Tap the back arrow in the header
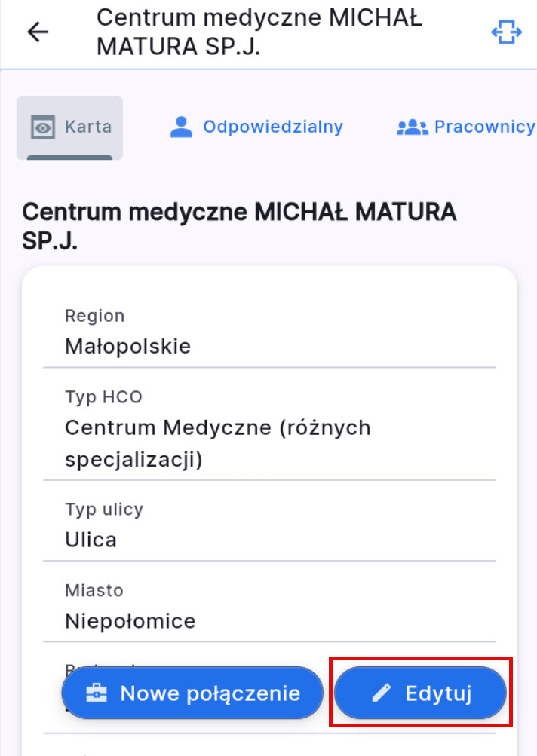537x756 pixels. (x=36, y=32)
